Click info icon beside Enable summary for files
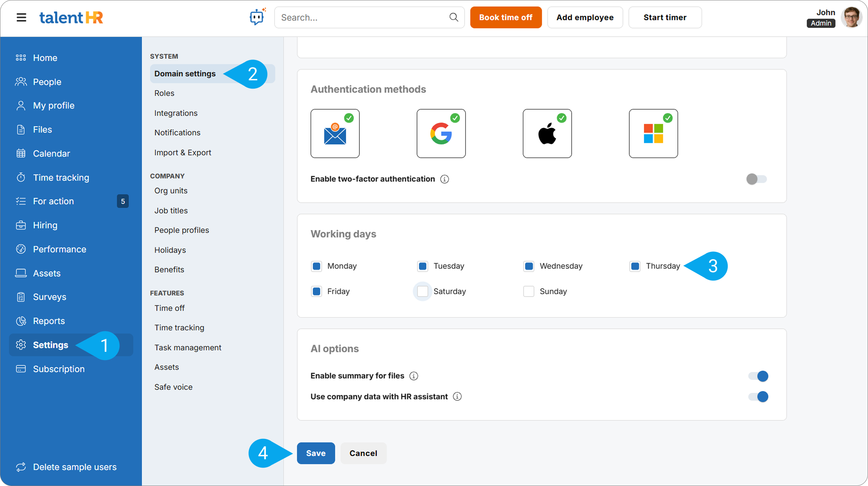This screenshot has height=486, width=868. pyautogui.click(x=414, y=376)
